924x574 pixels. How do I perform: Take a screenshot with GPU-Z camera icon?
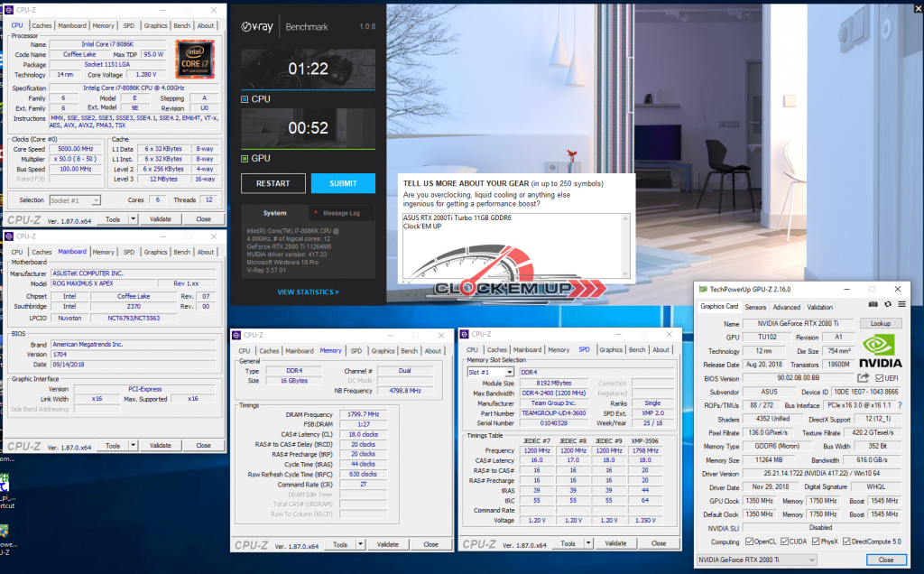click(x=873, y=305)
